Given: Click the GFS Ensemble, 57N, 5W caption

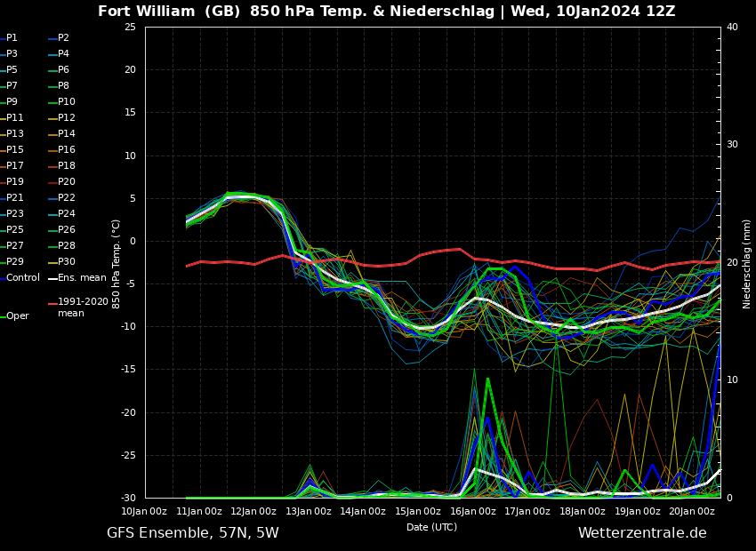Looking at the screenshot, I should click(x=192, y=533).
